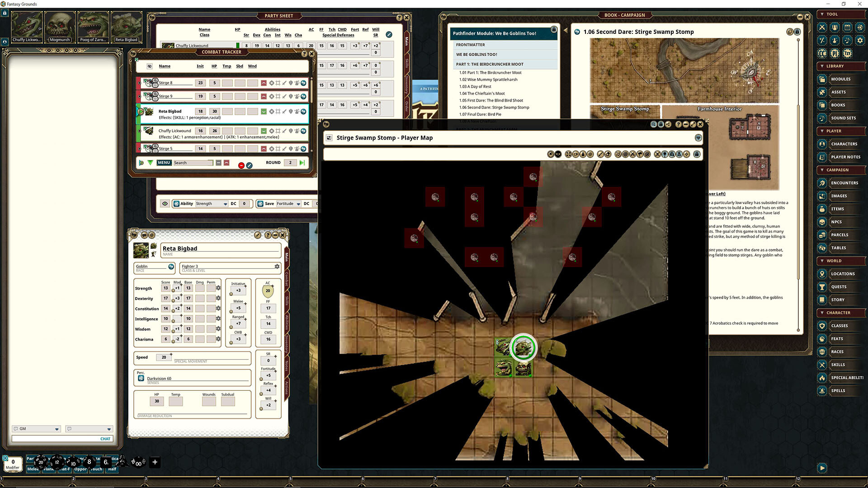This screenshot has height=488, width=868.
Task: Open the GM chat channel dropdown
Action: click(x=57, y=429)
